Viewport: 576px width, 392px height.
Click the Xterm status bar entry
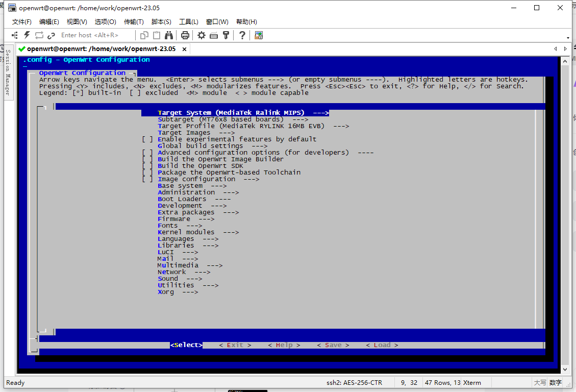[x=472, y=383]
